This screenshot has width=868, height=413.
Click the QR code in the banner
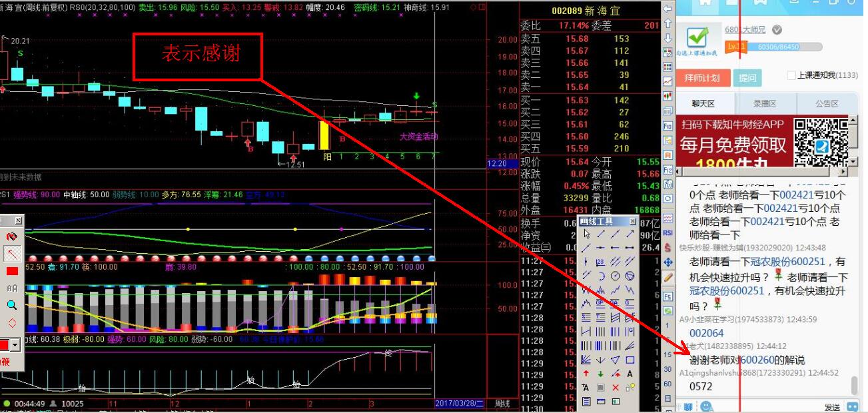821,142
